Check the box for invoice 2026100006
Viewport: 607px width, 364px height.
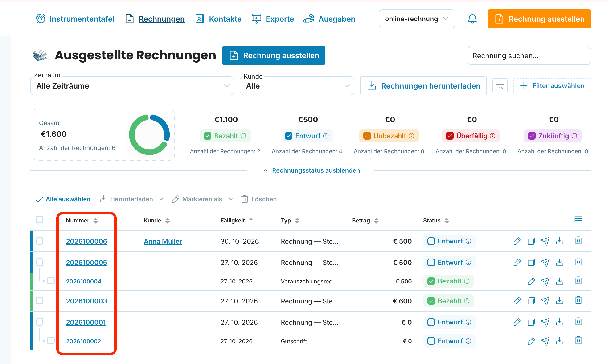pyautogui.click(x=40, y=241)
